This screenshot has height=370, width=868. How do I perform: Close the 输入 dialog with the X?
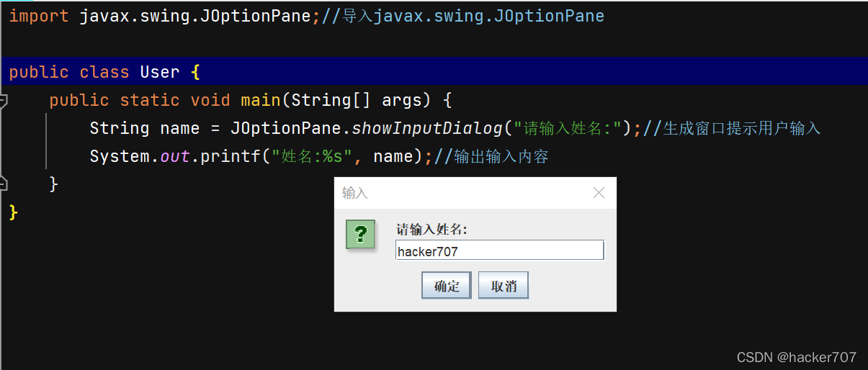tap(599, 193)
